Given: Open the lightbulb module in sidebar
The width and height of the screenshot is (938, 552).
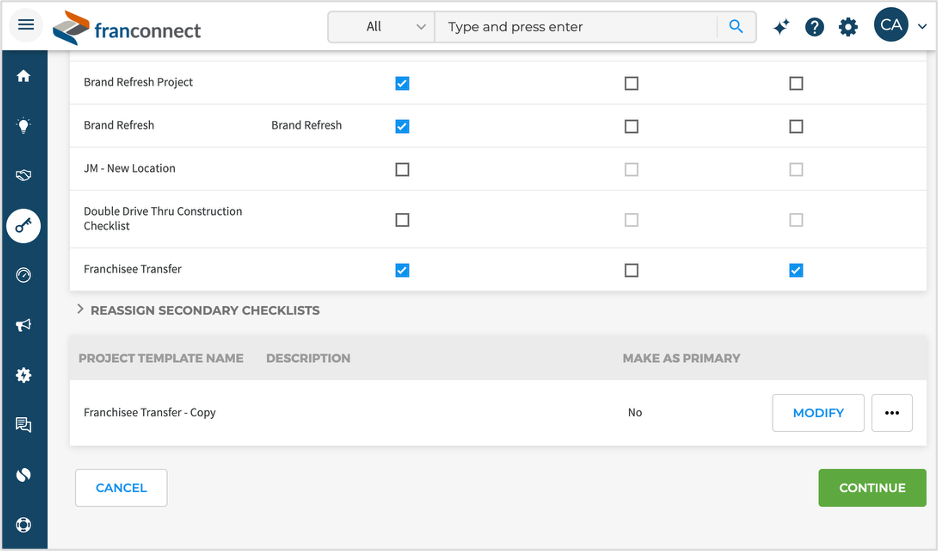Looking at the screenshot, I should click(x=24, y=126).
